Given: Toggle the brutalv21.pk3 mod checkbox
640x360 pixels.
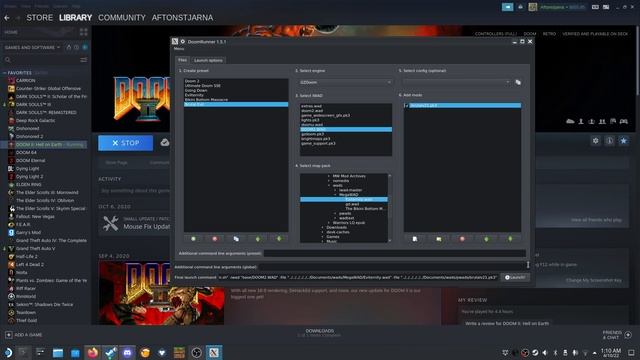Looking at the screenshot, I should (x=407, y=105).
